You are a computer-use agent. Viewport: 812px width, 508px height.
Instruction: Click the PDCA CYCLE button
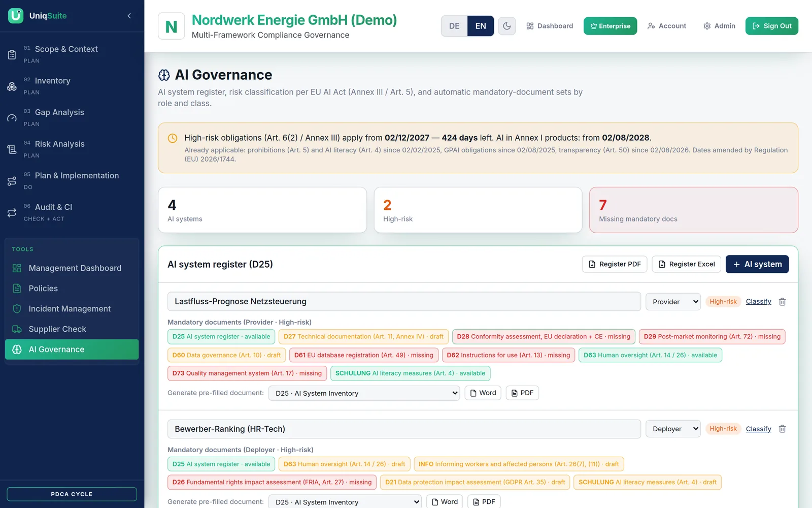72,494
